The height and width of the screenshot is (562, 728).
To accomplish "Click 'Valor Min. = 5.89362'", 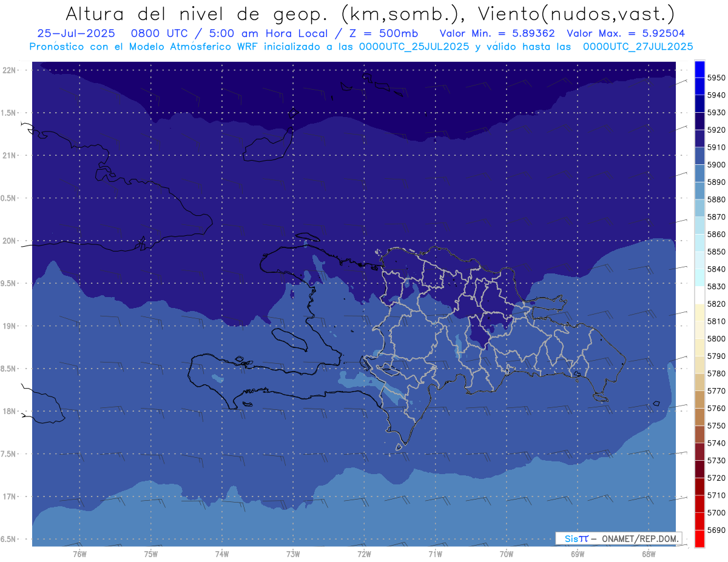I will point(497,33).
